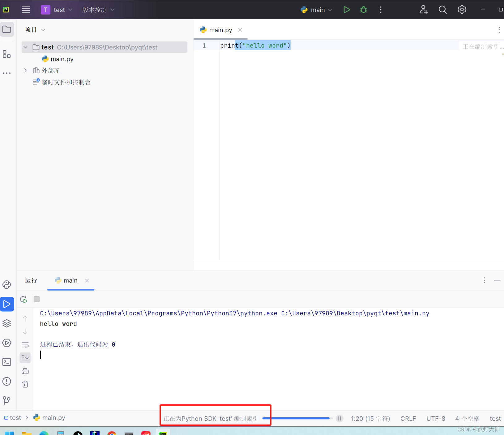Click python.exe path in console output
The image size is (504, 435).
tap(159, 313)
